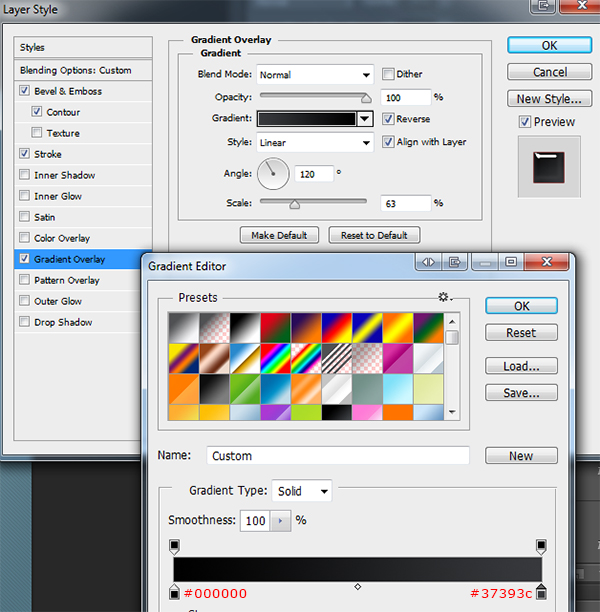Click the Name field containing Custom

click(338, 455)
